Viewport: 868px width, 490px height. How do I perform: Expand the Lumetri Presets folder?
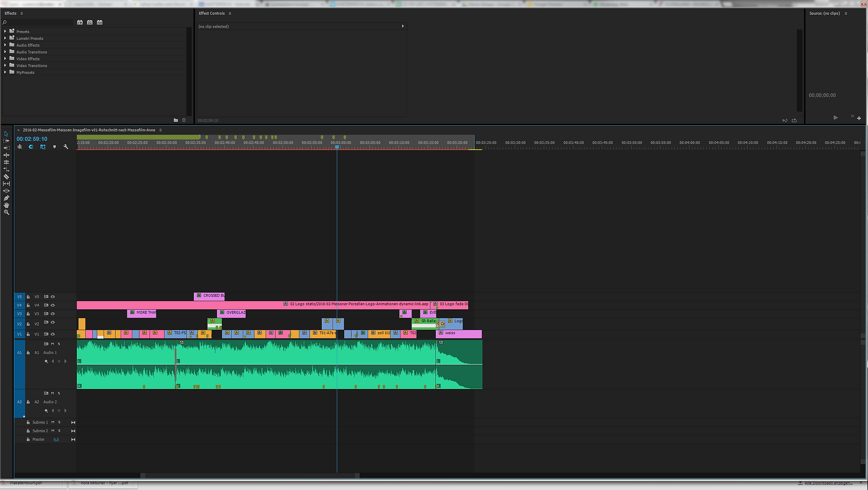pyautogui.click(x=5, y=38)
